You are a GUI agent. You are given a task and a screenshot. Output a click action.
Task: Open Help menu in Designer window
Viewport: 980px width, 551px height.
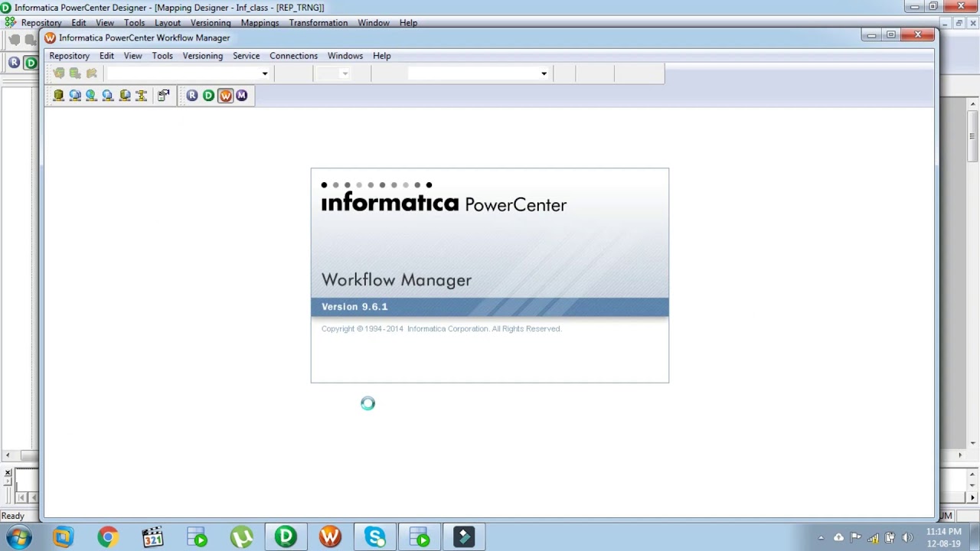coord(409,23)
